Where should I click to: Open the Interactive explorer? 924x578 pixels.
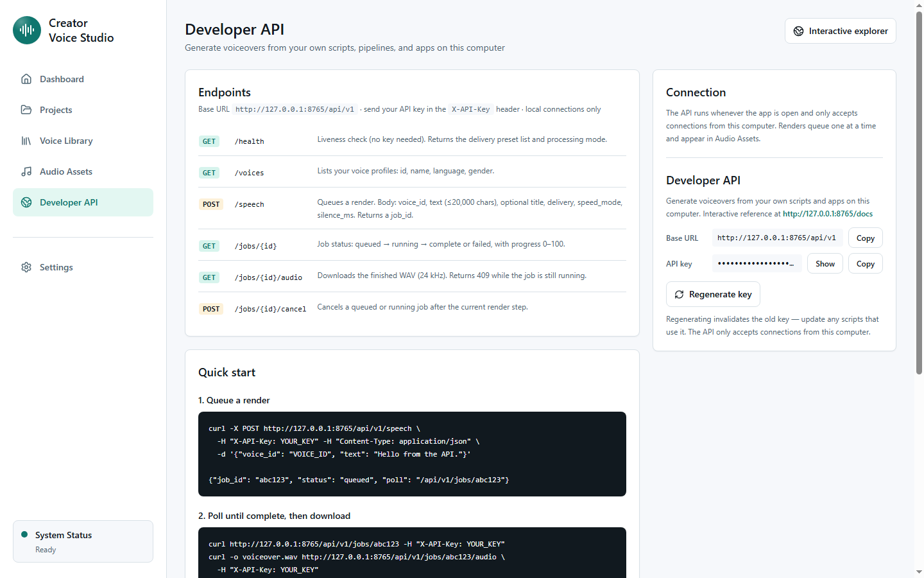point(841,31)
